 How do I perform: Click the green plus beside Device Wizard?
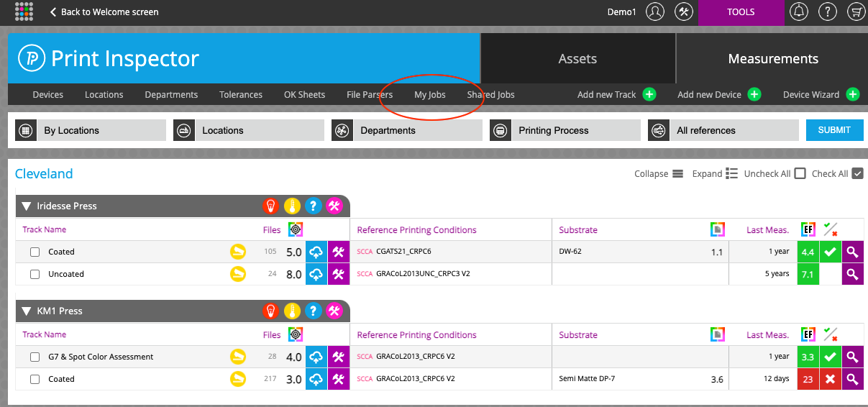(852, 94)
